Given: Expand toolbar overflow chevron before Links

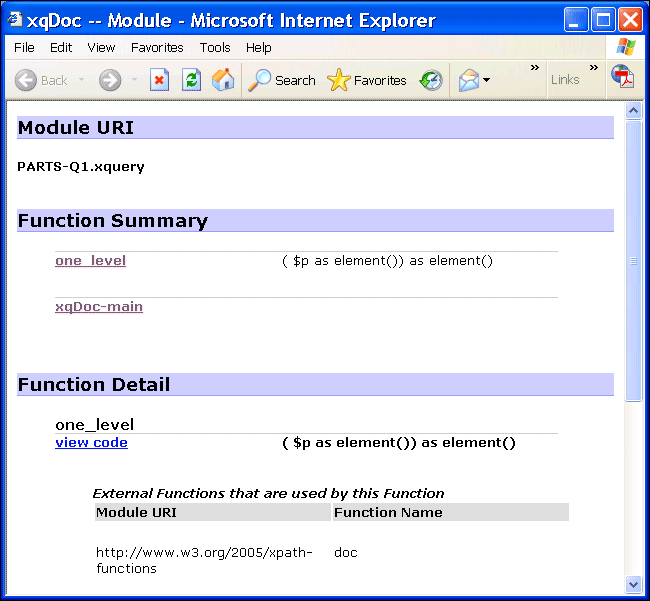Looking at the screenshot, I should coord(535,68).
